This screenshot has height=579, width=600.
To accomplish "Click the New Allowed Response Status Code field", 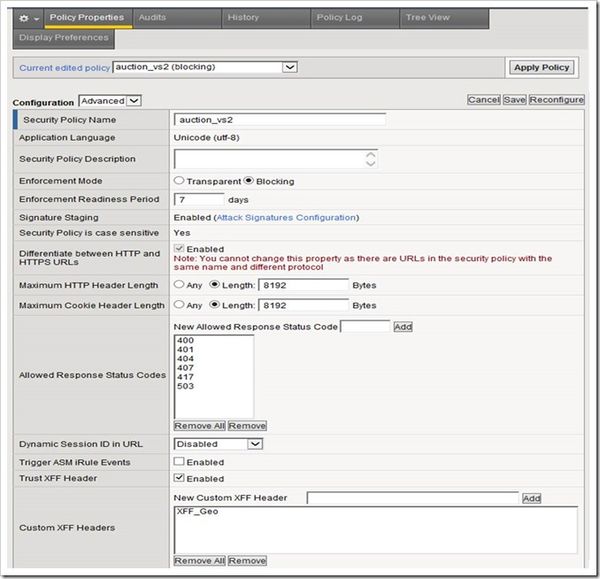I will point(365,326).
